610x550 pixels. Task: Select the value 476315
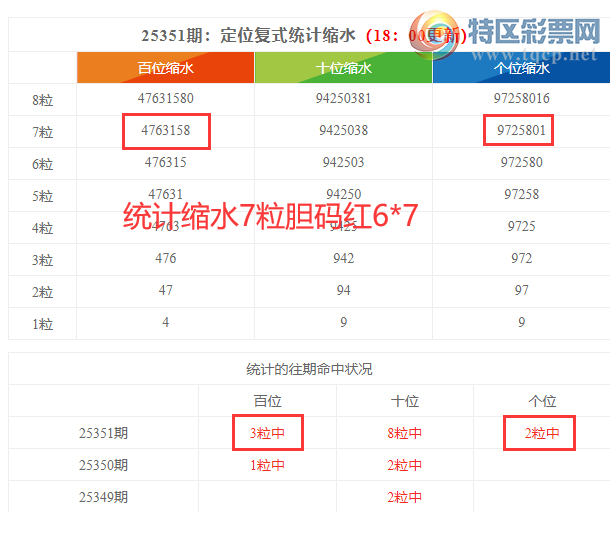click(x=166, y=162)
